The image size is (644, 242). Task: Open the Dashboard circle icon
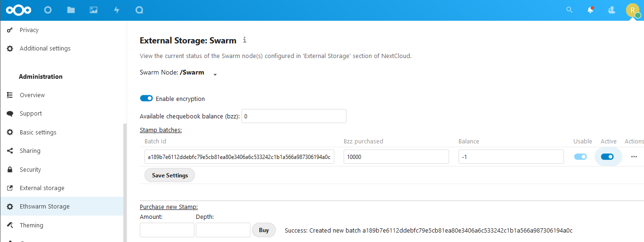48,10
